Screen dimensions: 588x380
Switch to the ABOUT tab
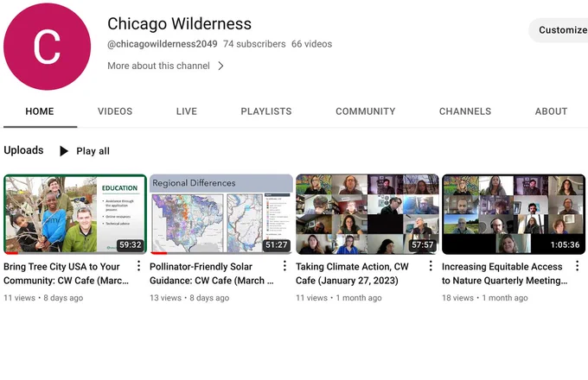click(552, 111)
